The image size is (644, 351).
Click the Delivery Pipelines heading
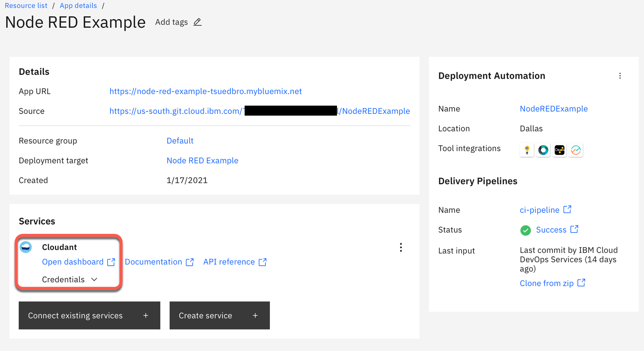(x=478, y=181)
